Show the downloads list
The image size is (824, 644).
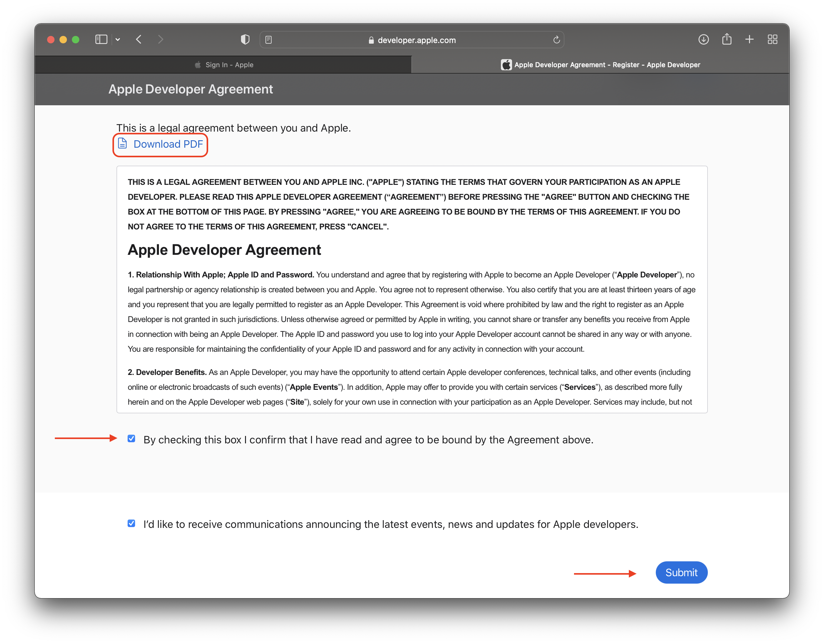pos(703,40)
